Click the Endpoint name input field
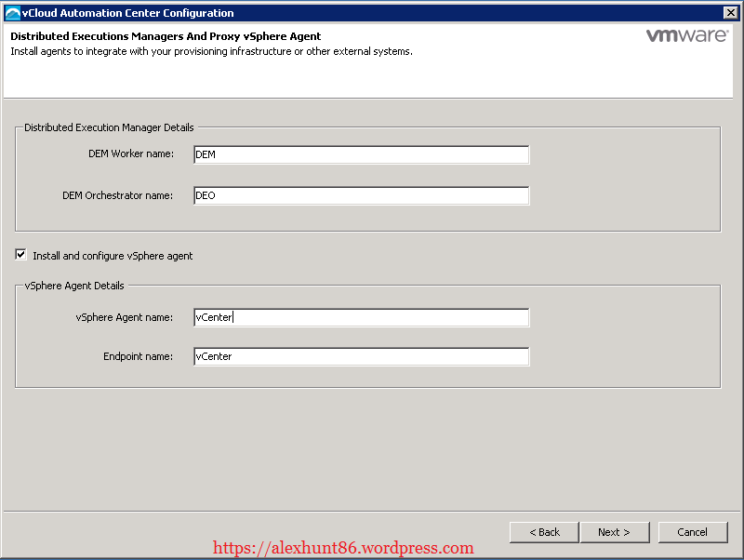Screen dimensions: 744x560 point(361,356)
